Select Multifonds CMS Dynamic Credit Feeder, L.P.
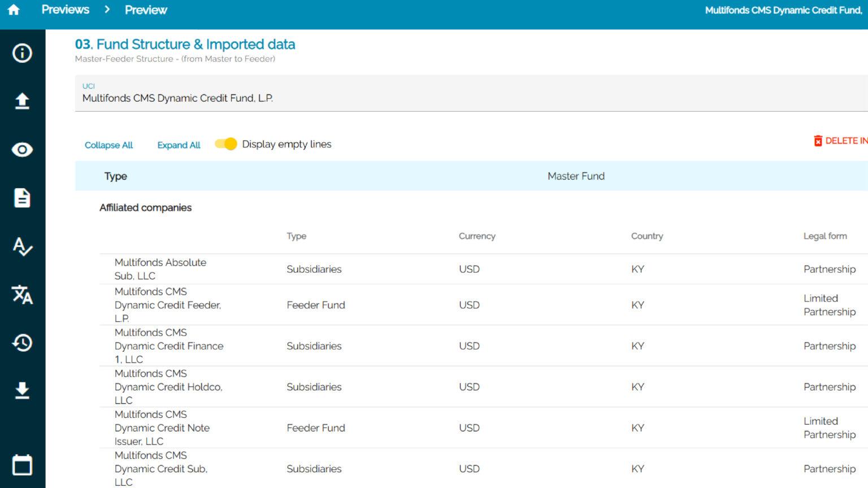Viewport: 868px width, 488px height. click(x=167, y=305)
